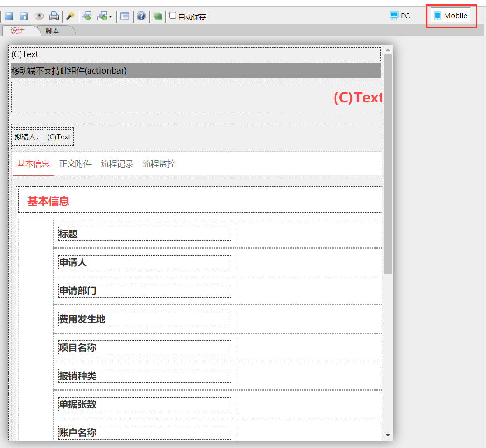486x448 pixels.
Task: Enable the 自动保存 checkbox
Action: coord(173,15)
